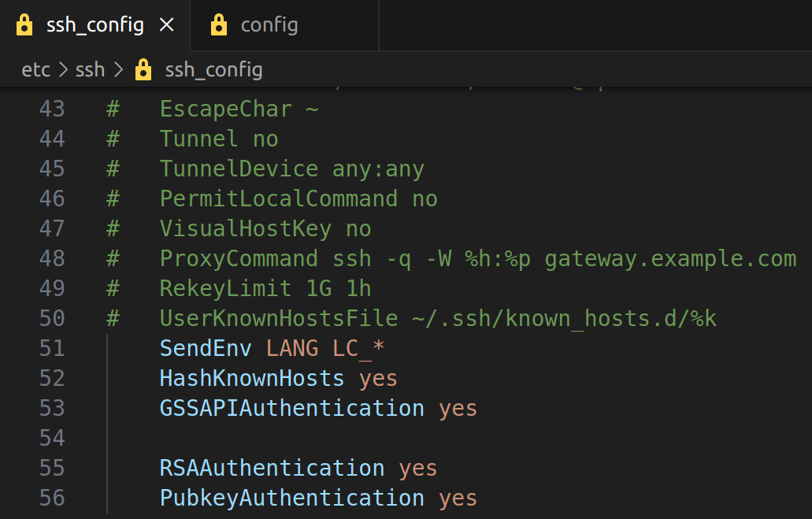Close the ssh_config editor tab
Screen dimensions: 812x519
click(x=166, y=25)
